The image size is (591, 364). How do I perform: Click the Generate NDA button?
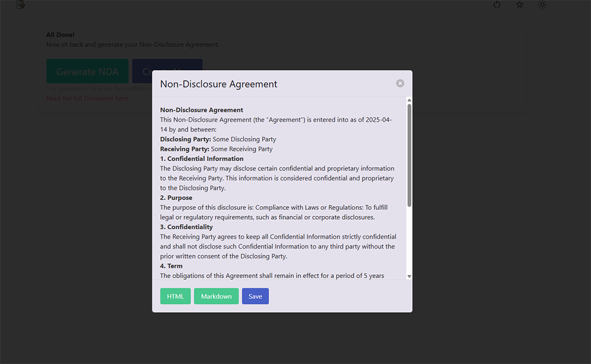[x=87, y=72]
